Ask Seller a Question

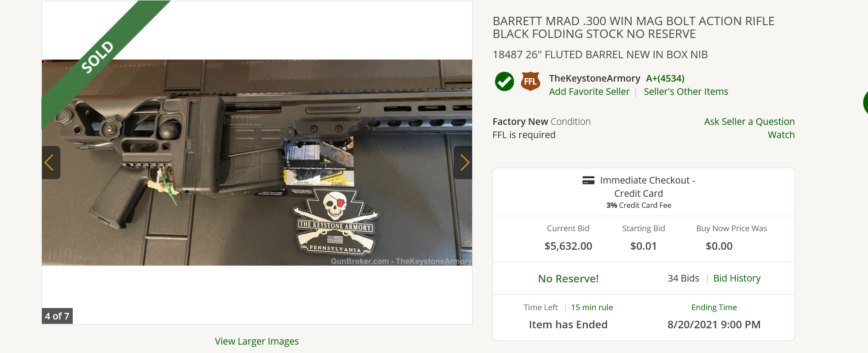click(749, 121)
